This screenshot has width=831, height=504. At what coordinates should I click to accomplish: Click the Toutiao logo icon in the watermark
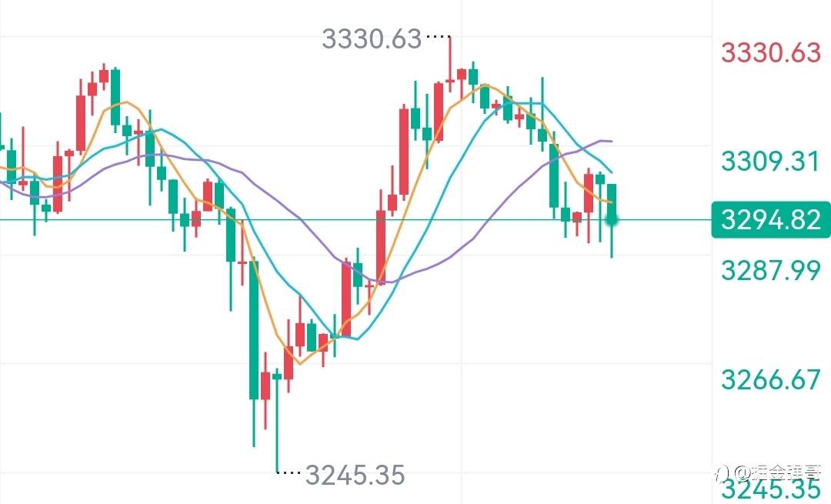coord(721,471)
